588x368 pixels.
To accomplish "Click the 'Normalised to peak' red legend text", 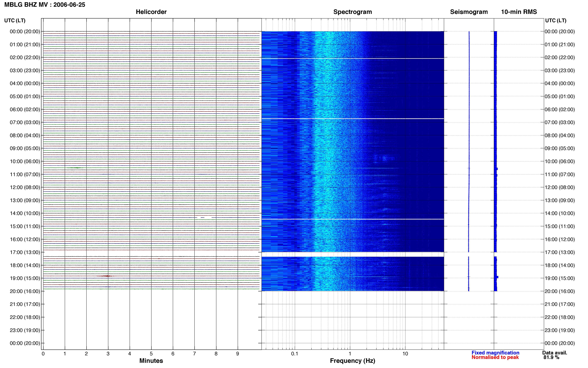I will (x=495, y=357).
